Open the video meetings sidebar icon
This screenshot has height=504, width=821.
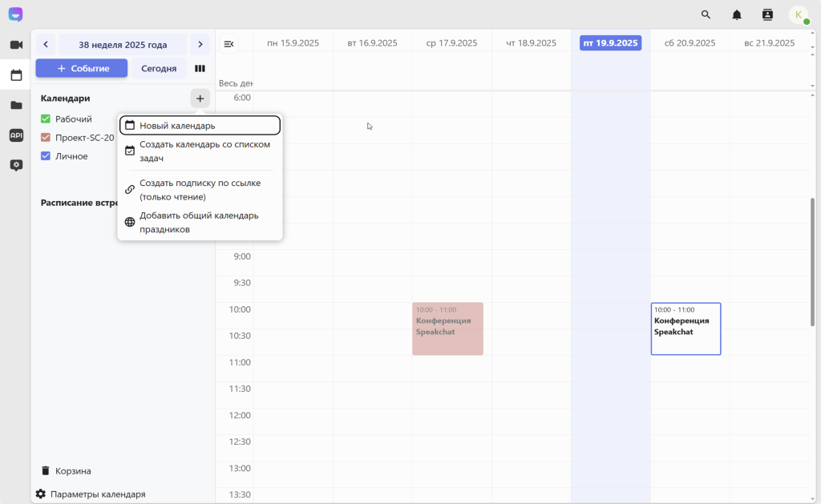(x=16, y=45)
